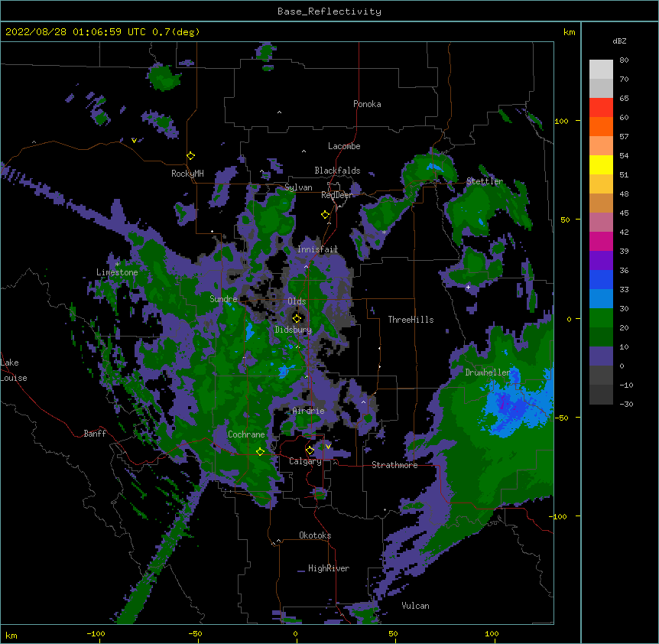
Task: Click the HighRiver town label
Action: pos(329,568)
